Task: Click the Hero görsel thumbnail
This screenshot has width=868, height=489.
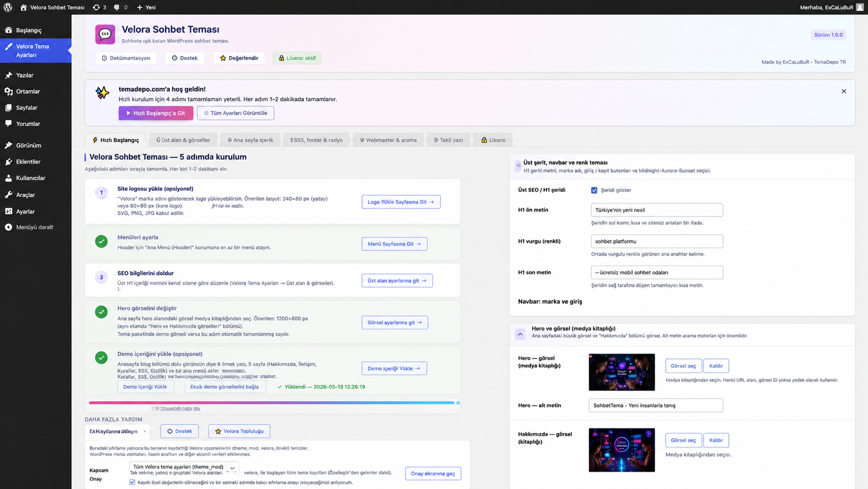Action: tap(622, 372)
